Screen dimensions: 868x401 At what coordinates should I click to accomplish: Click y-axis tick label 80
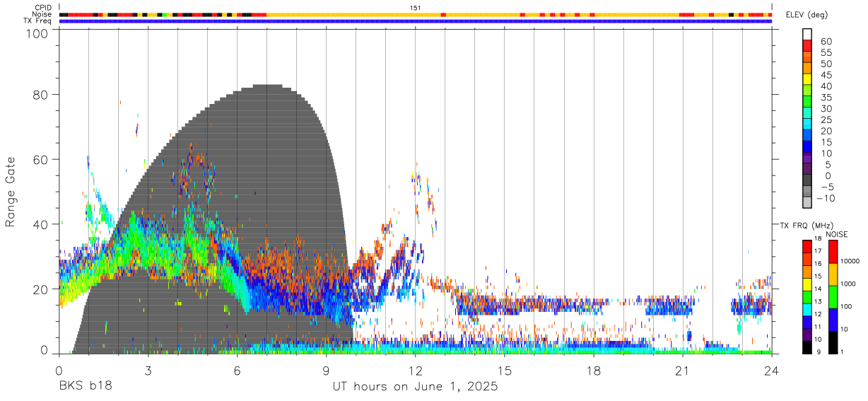click(41, 95)
